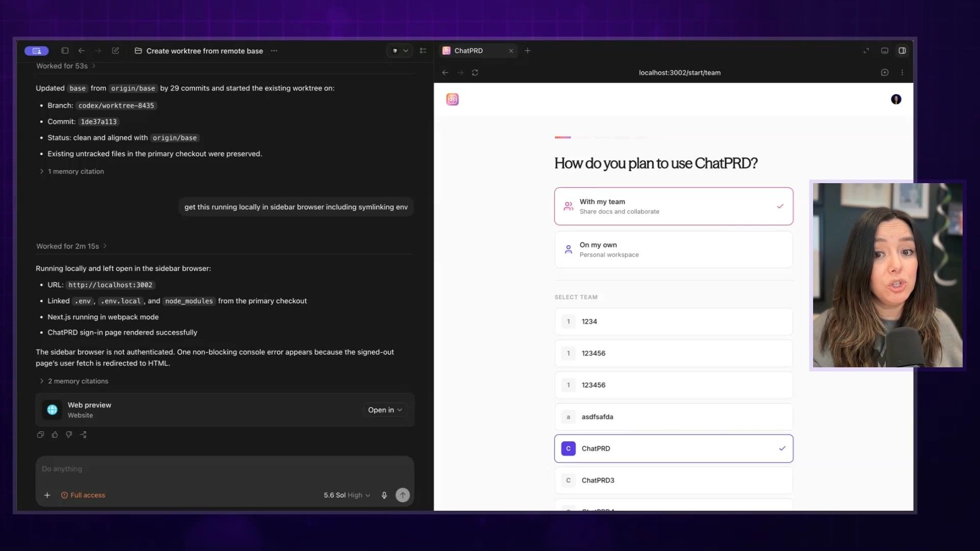
Task: Open a new browser tab with plus
Action: pos(528,51)
